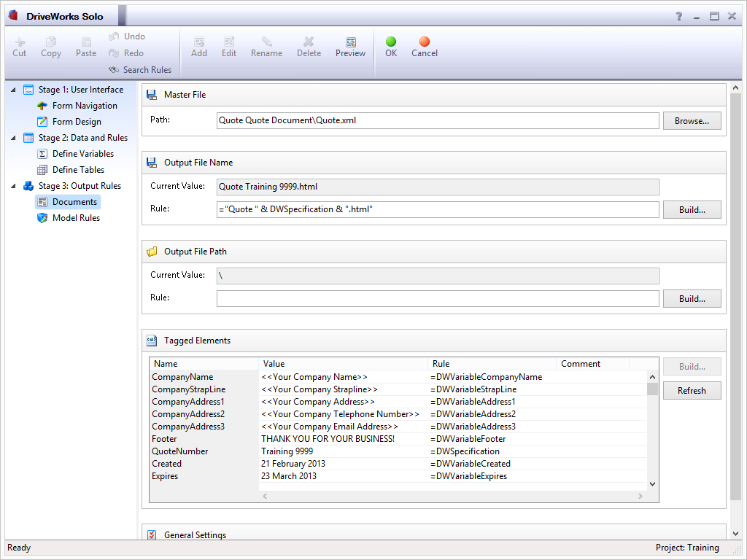Click main panel scroll up arrow

coord(735,88)
